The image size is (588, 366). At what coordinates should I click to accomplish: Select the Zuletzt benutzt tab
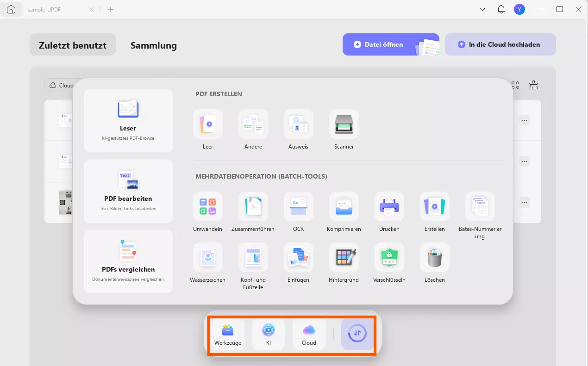point(73,45)
